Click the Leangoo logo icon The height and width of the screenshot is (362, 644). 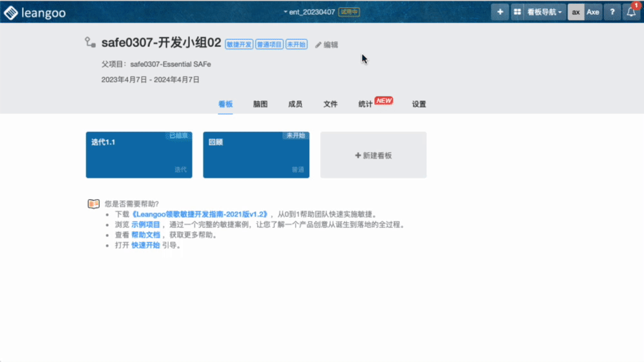tap(11, 12)
